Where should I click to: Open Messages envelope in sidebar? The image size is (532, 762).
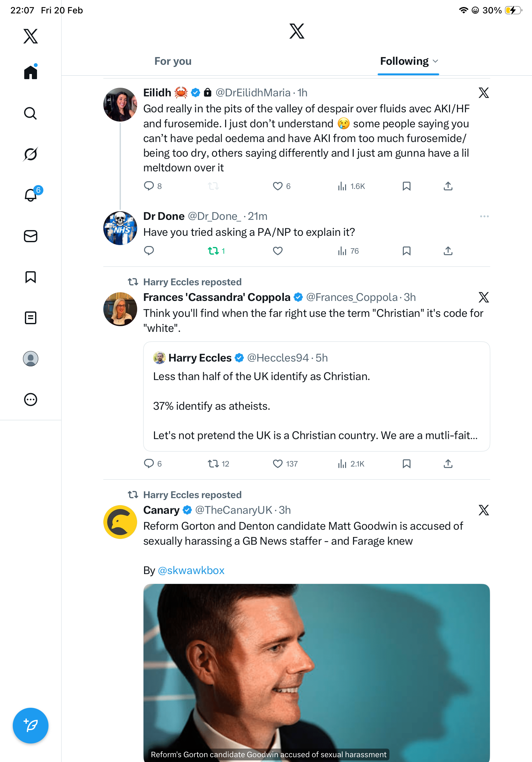[31, 236]
